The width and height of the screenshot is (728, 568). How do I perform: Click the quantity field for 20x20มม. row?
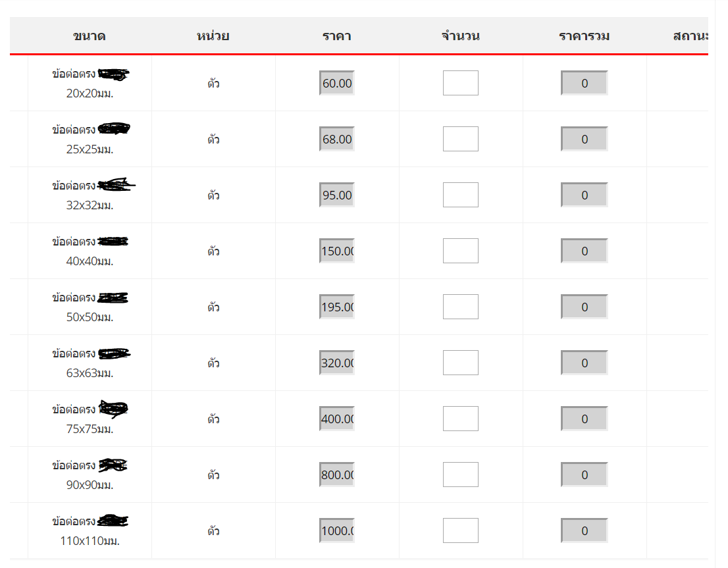coord(460,83)
